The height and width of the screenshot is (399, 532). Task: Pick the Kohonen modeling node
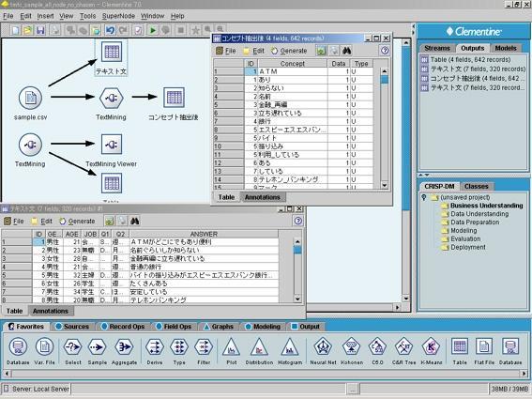pyautogui.click(x=352, y=347)
